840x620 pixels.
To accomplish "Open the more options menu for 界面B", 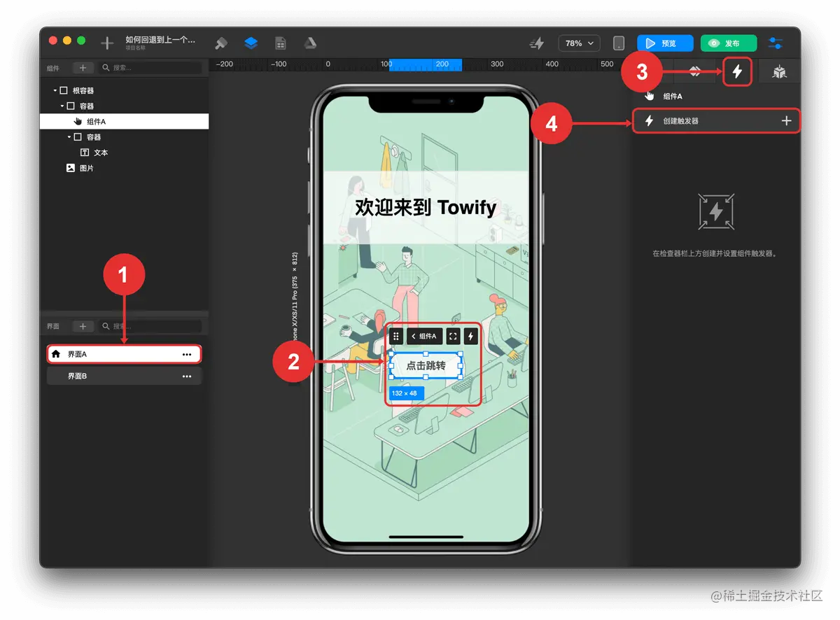I will click(187, 376).
